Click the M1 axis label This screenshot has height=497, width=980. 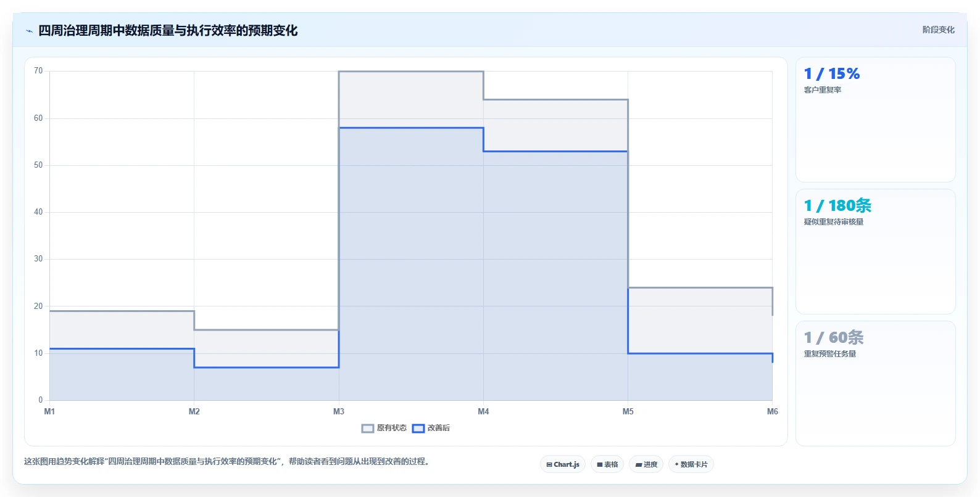tap(49, 411)
